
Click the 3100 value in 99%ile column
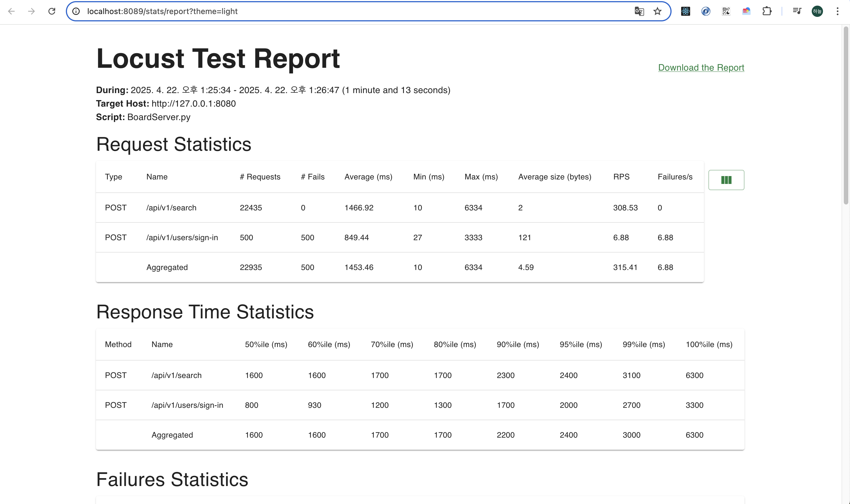[632, 376]
